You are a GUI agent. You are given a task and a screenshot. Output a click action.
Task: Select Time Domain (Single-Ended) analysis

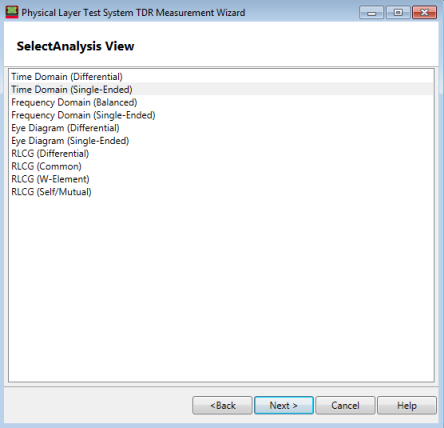pyautogui.click(x=221, y=89)
